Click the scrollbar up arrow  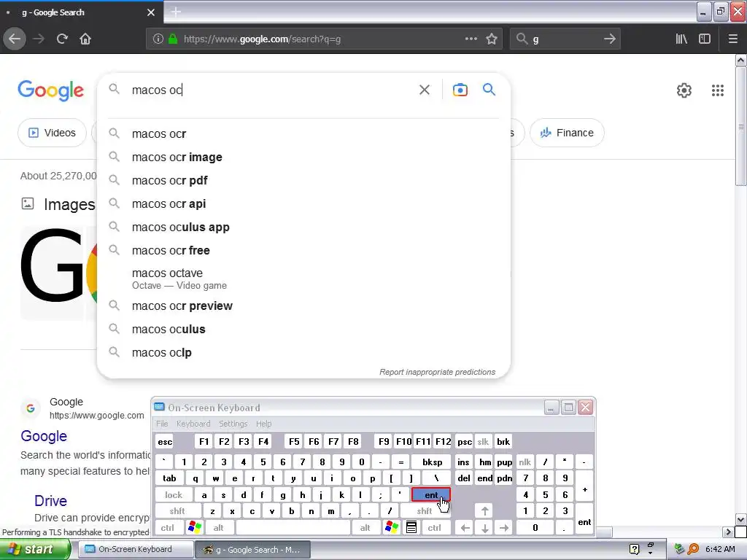[740, 60]
